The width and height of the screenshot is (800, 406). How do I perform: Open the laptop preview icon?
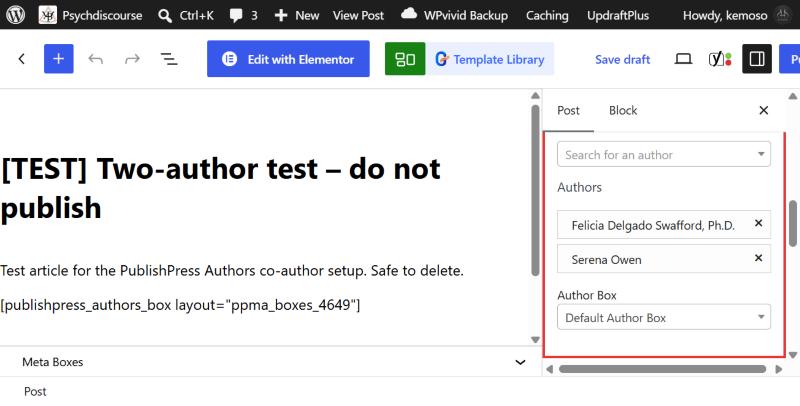pyautogui.click(x=683, y=59)
